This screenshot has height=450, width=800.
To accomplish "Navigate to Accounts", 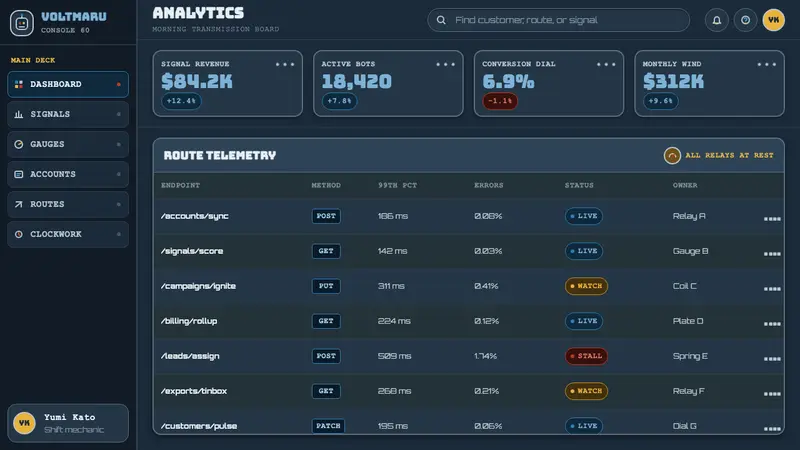I will pos(68,174).
